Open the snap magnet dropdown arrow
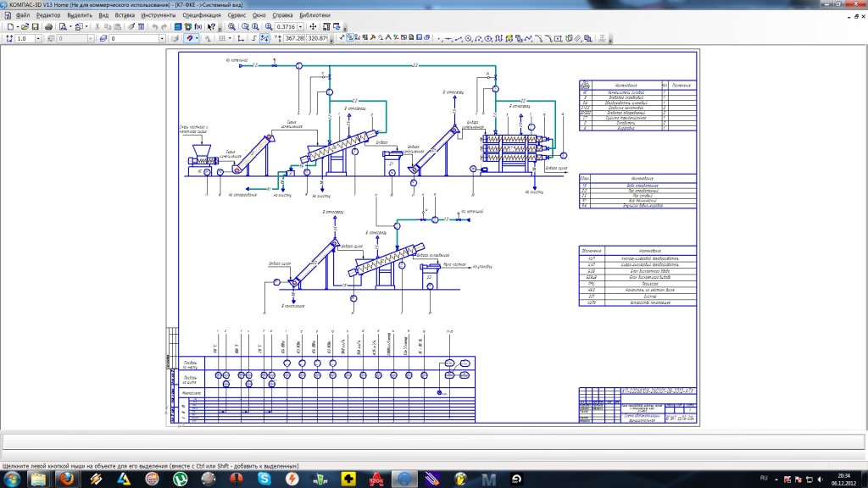 tap(197, 39)
